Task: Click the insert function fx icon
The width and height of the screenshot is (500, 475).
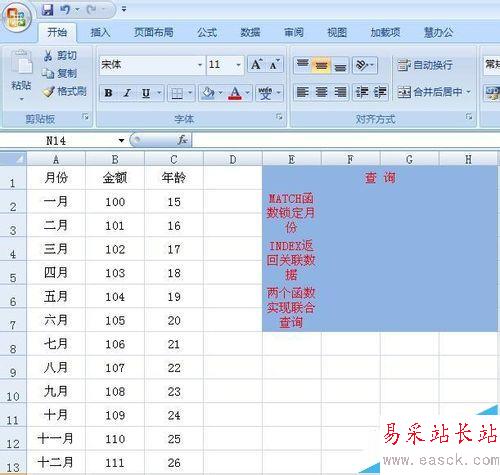Action: 182,140
